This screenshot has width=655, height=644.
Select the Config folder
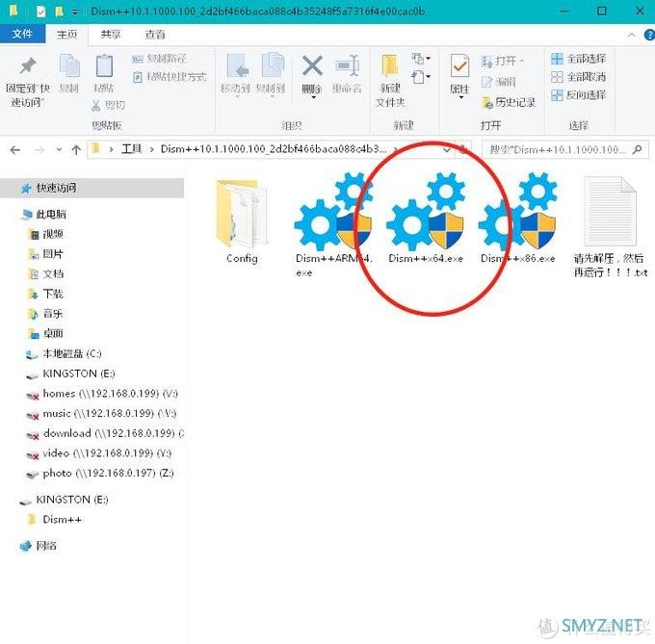pyautogui.click(x=242, y=221)
